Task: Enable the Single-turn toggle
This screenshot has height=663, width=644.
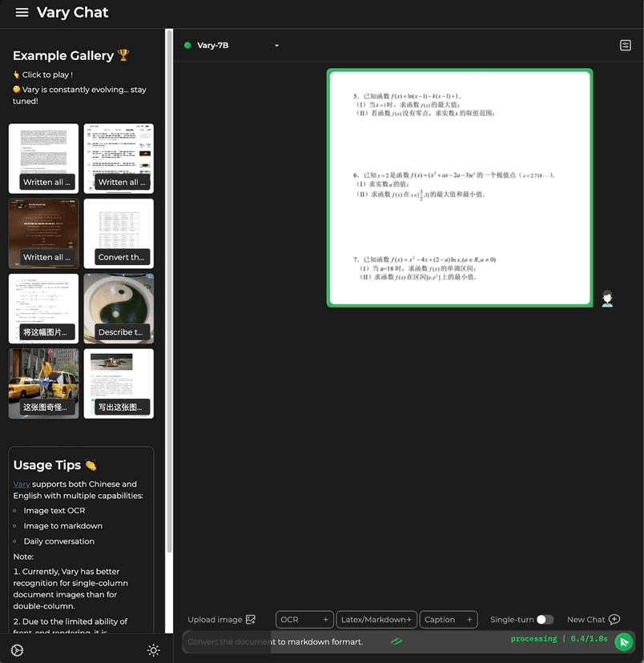Action: (545, 620)
